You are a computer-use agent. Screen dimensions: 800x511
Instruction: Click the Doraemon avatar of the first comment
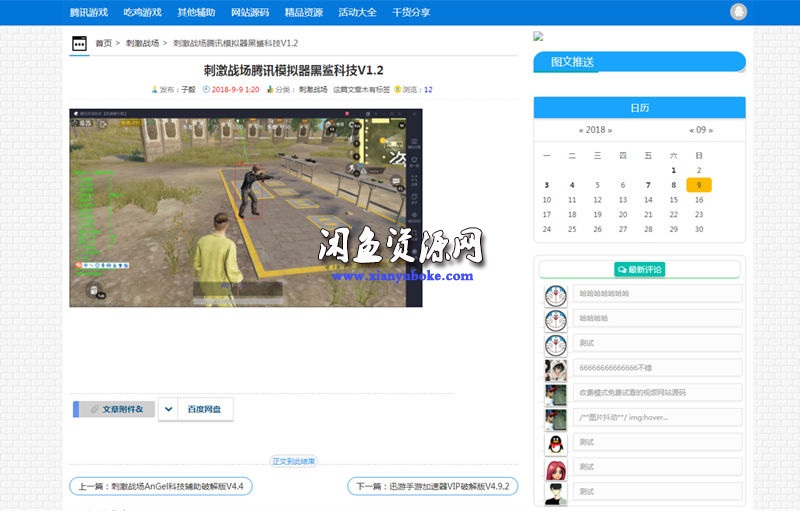click(555, 295)
